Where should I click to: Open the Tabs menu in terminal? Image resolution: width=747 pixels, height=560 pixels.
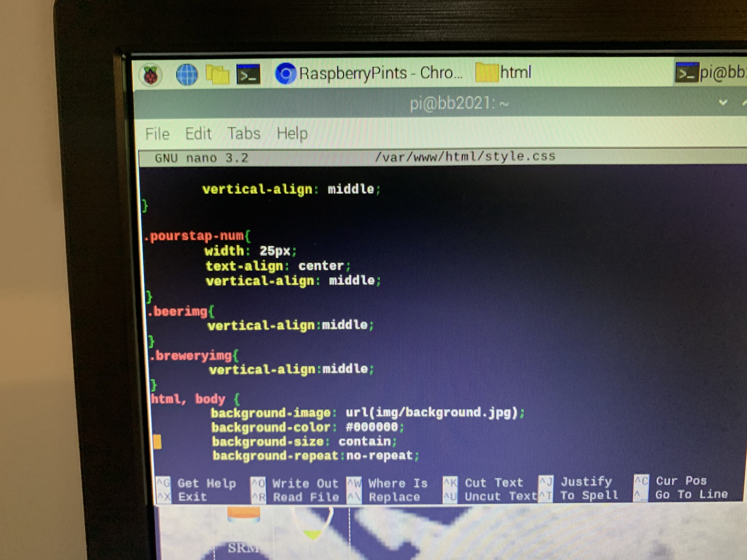244,133
